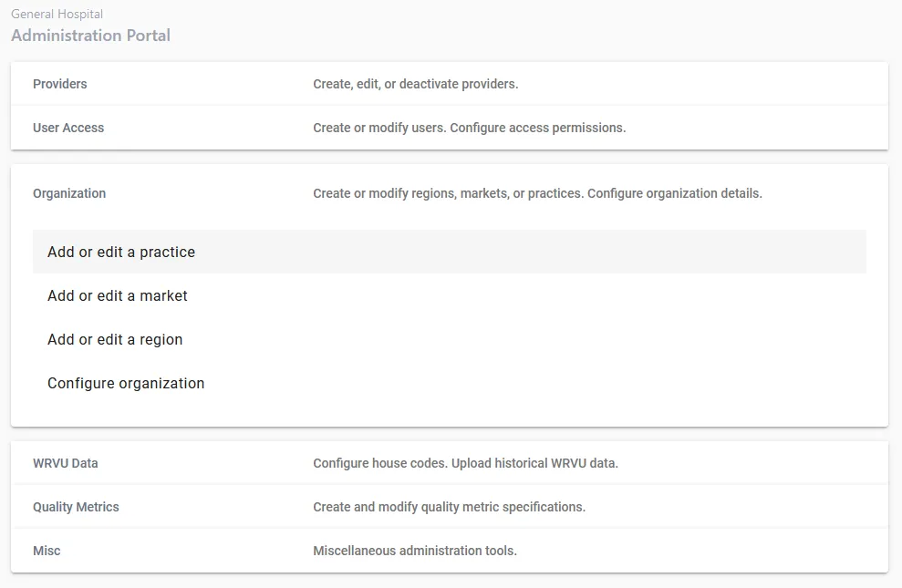
Task: Click the Administration Portal heading
Action: pyautogui.click(x=90, y=36)
